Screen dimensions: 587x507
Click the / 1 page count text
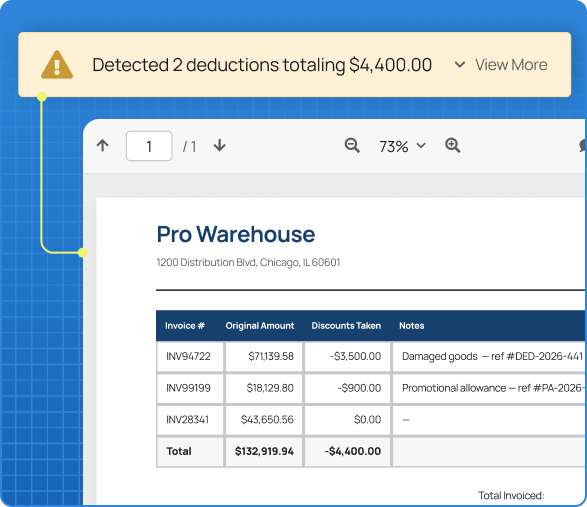[x=189, y=147]
